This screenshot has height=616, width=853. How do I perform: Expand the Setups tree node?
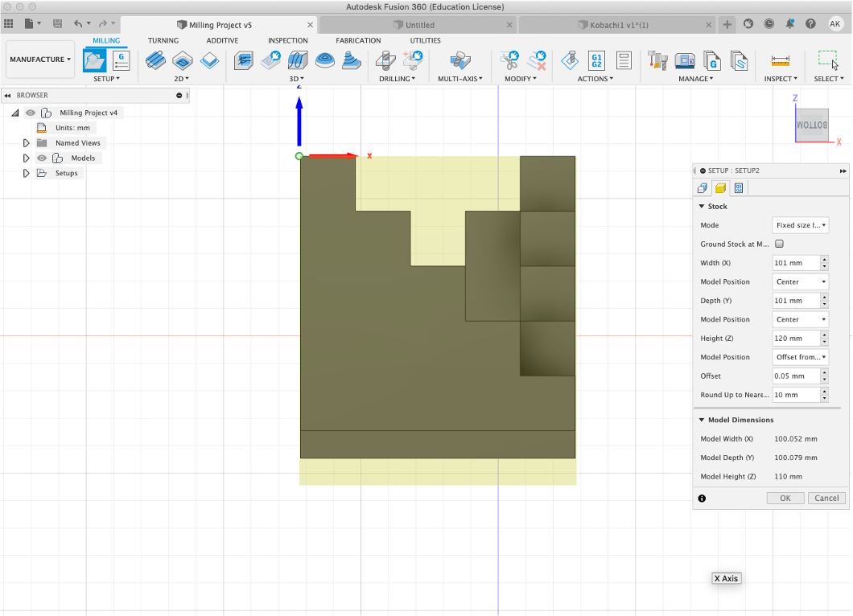pos(26,173)
